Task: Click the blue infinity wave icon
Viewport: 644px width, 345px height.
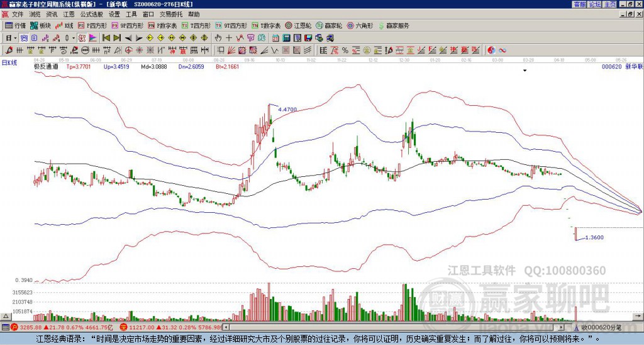Action: pyautogui.click(x=502, y=50)
